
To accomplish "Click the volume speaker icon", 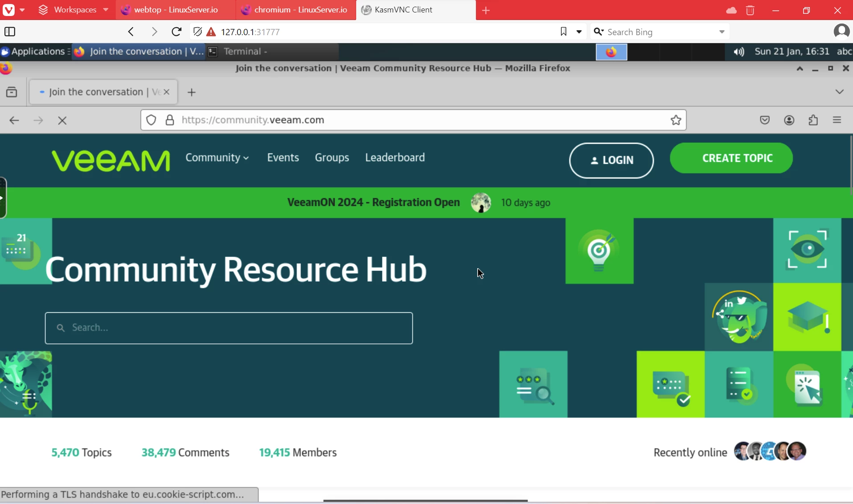I will (x=739, y=52).
